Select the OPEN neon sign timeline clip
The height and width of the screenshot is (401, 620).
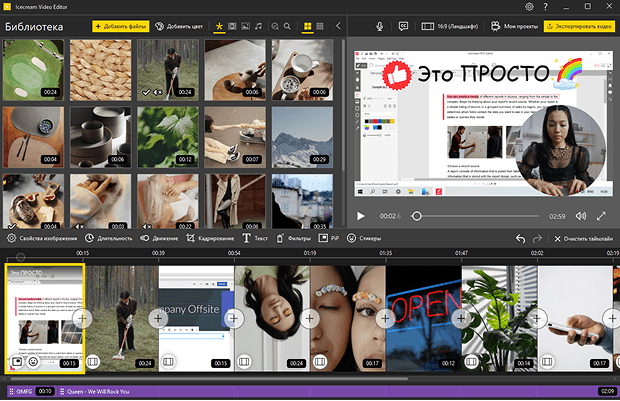(x=423, y=319)
